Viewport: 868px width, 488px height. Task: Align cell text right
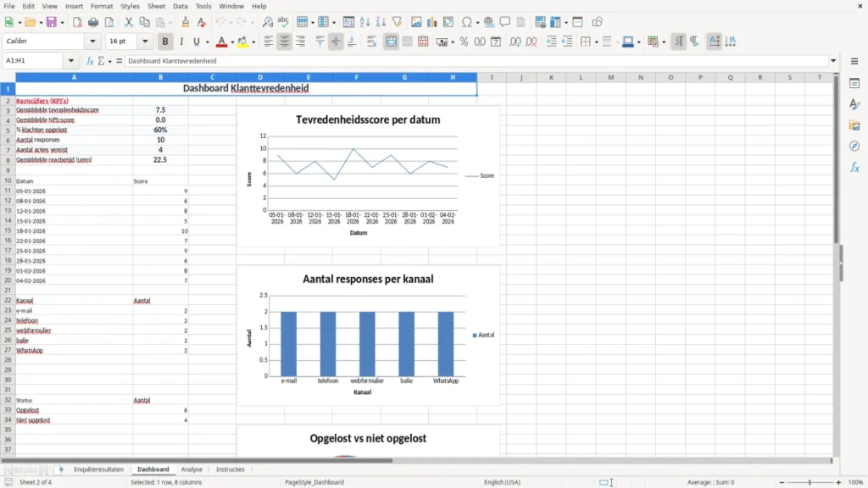[301, 42]
